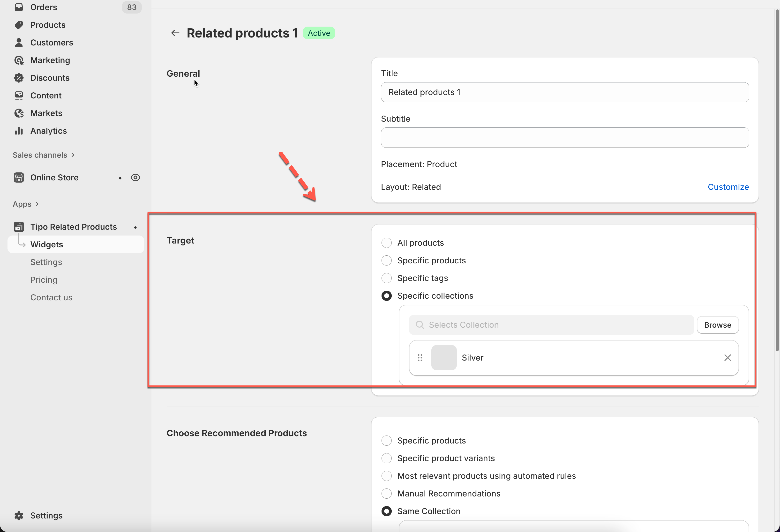Click the Discounts badge icon

[x=19, y=78]
